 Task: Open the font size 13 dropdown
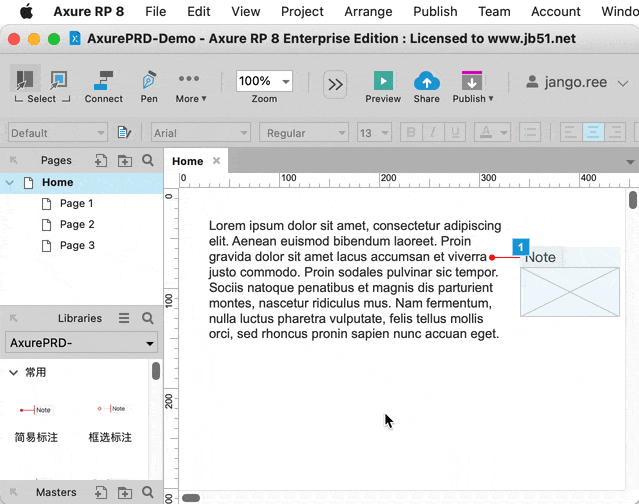point(374,133)
